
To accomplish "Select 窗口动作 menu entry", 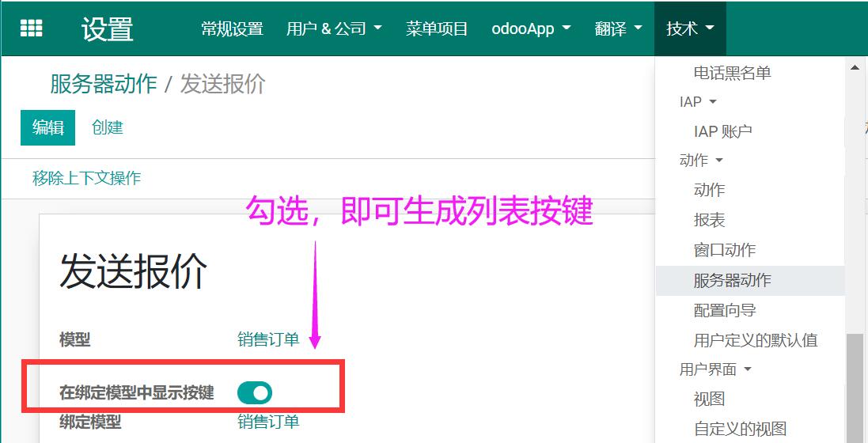I will click(725, 250).
